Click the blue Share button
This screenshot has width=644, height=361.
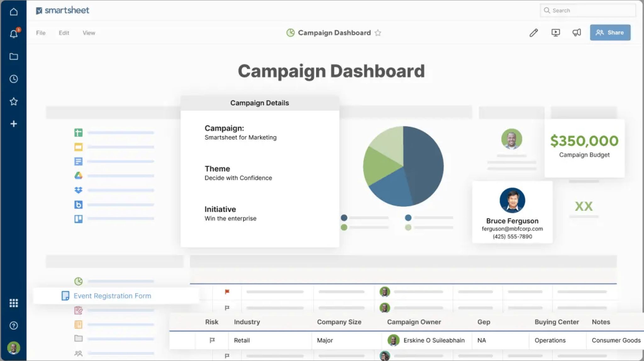(x=609, y=32)
